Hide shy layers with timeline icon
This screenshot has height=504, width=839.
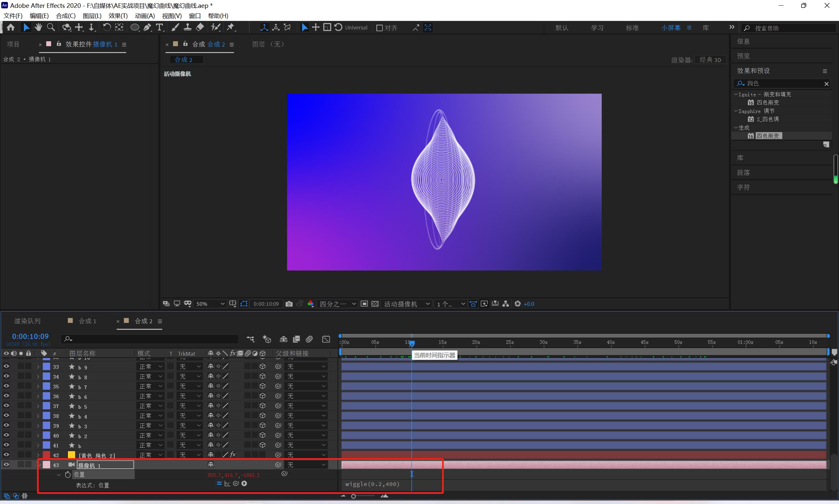tap(283, 339)
